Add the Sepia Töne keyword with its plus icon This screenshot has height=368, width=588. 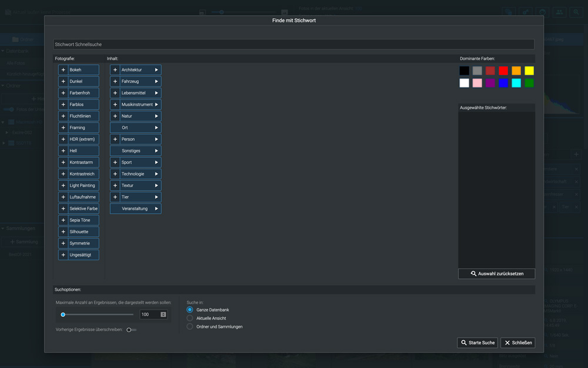(x=64, y=220)
